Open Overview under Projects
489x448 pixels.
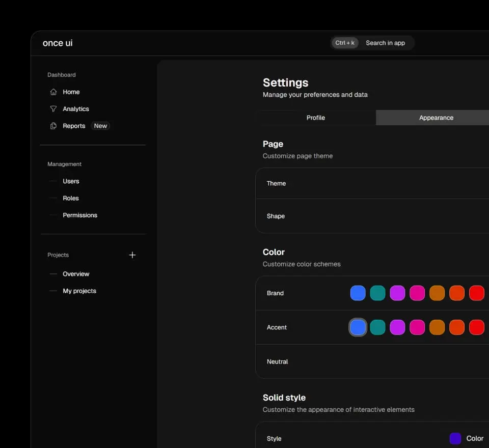point(76,274)
